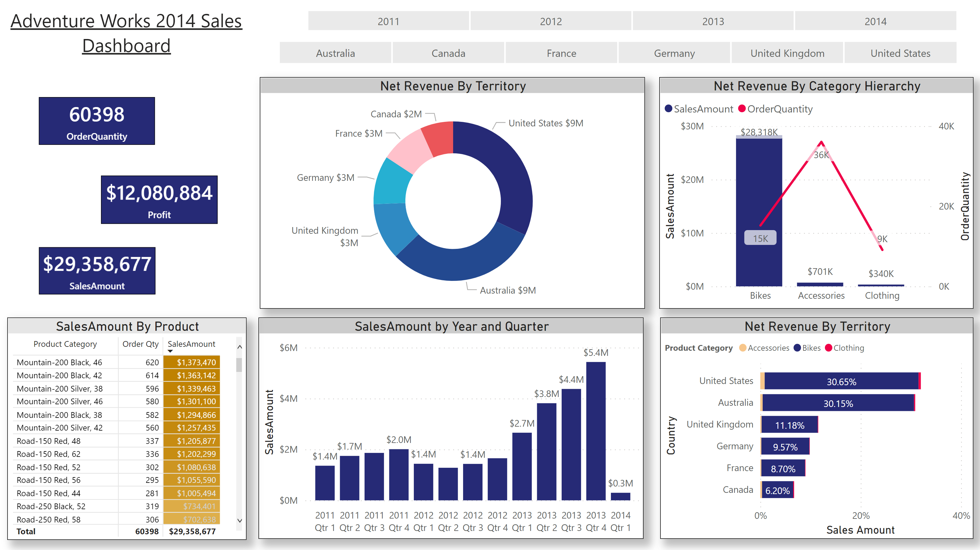Click the SalesAmount legend dot
The height and width of the screenshot is (550, 980).
[x=668, y=109]
